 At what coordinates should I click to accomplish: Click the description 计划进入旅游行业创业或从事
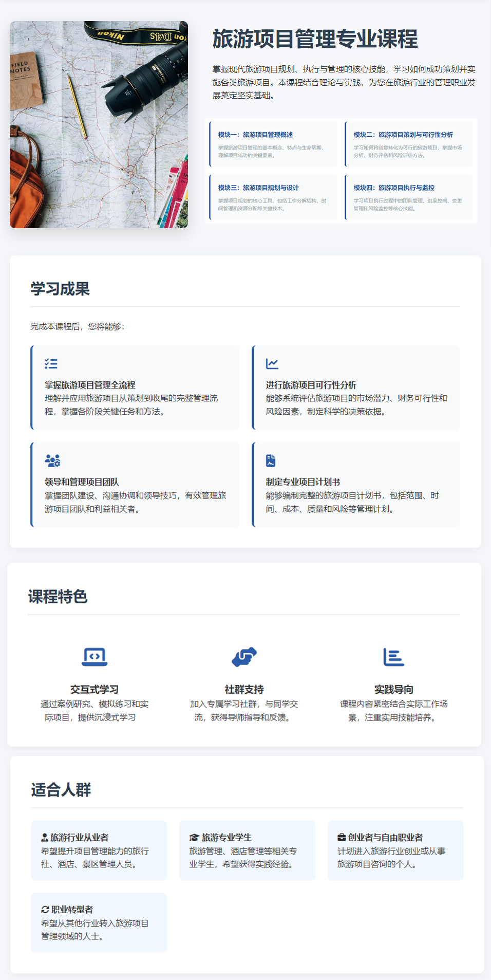pyautogui.click(x=391, y=858)
